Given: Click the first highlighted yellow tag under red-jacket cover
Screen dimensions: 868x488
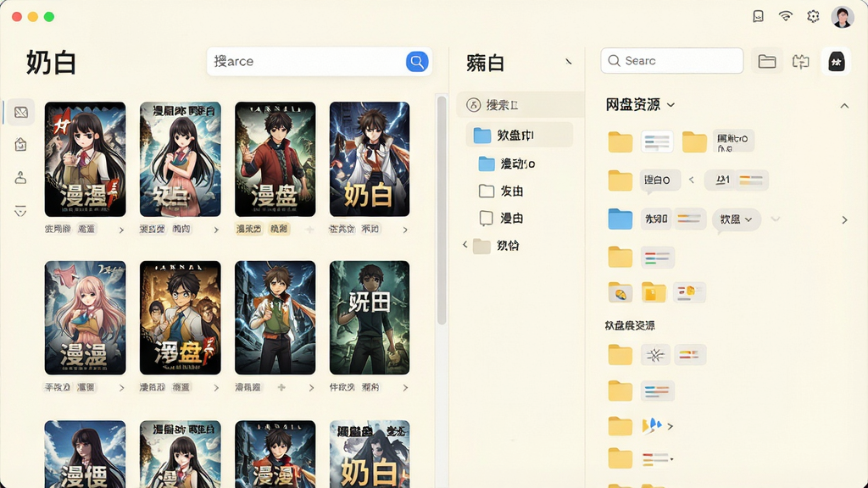Looking at the screenshot, I should click(249, 229).
